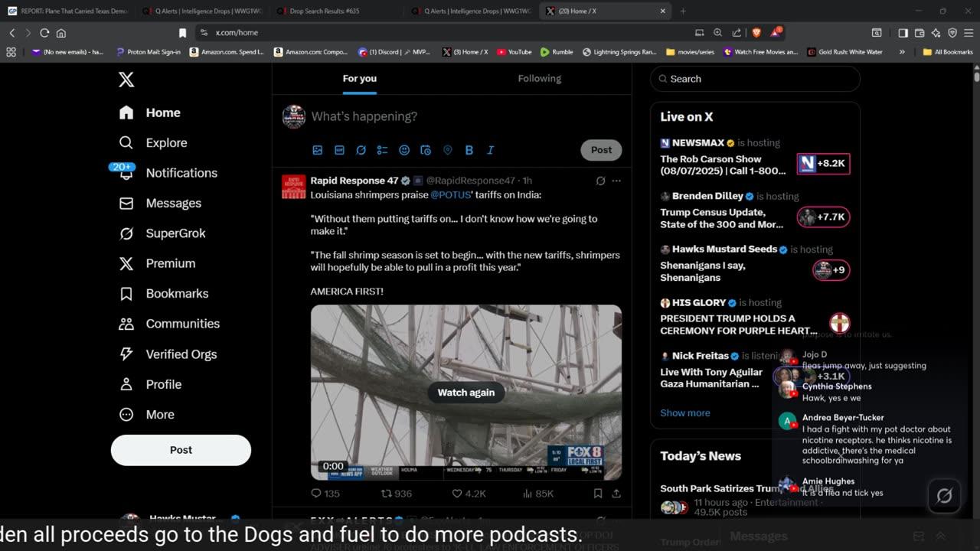
Task: Click the X logo in sidebar
Action: pyautogui.click(x=126, y=80)
